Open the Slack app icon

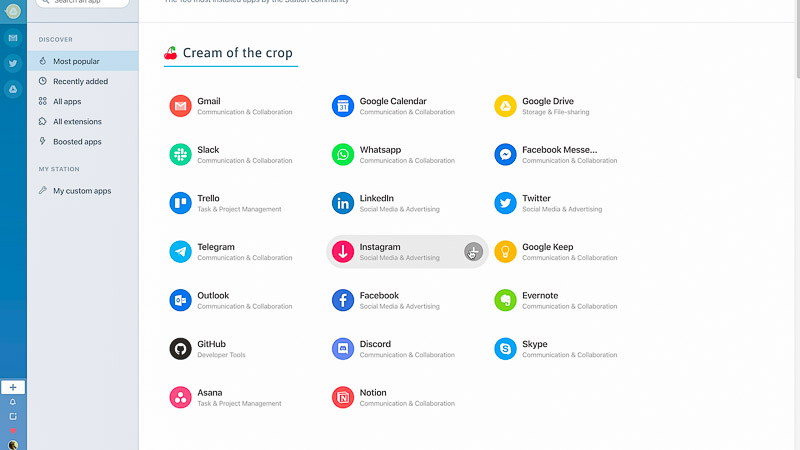(180, 155)
